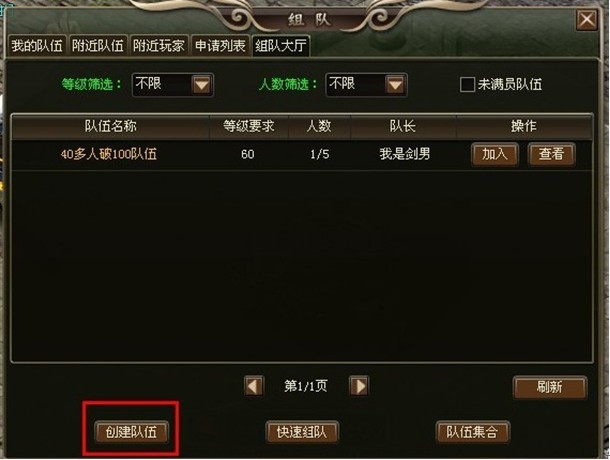
Task: Open 附近玩家 tab
Action: [x=159, y=46]
